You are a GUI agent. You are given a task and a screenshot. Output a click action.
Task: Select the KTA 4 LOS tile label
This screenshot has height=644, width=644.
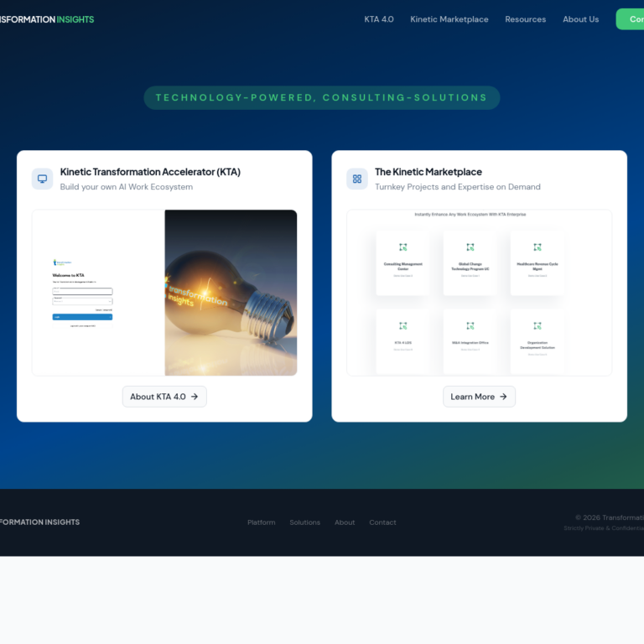click(x=402, y=342)
